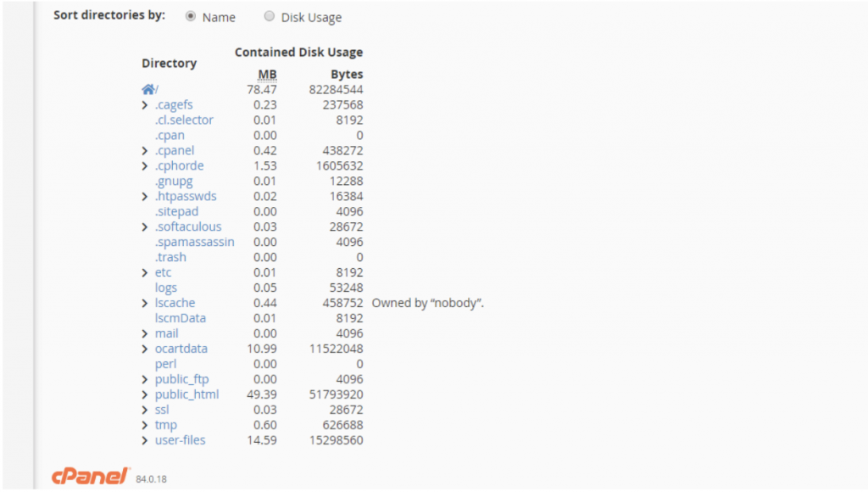Viewport: 868px width, 492px height.
Task: Open the logs directory link
Action: click(x=166, y=288)
